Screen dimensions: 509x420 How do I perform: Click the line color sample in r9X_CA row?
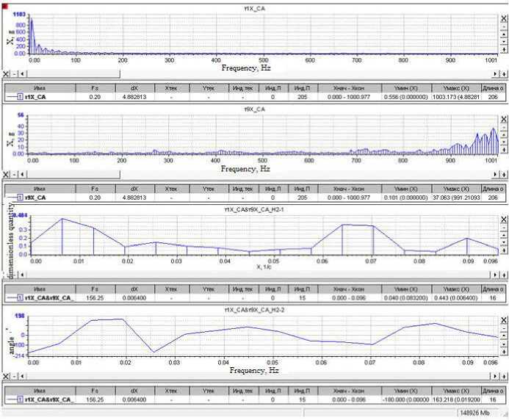(12, 198)
